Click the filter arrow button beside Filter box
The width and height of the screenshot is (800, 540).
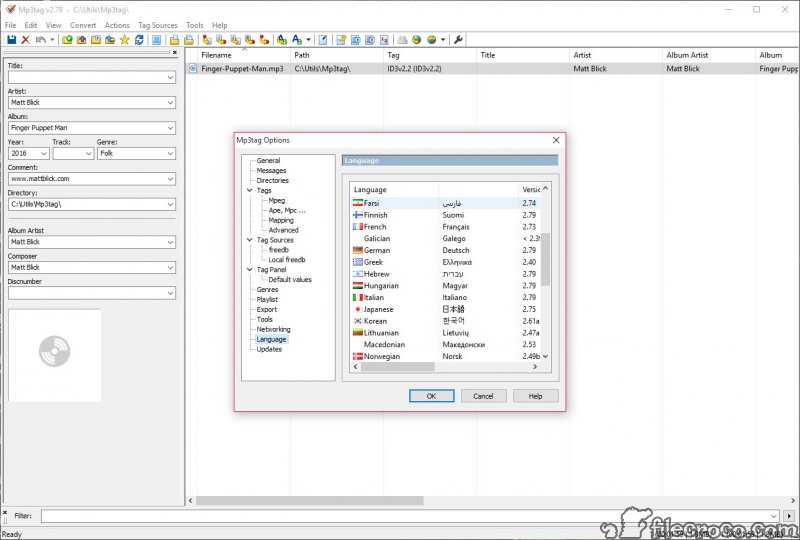pyautogui.click(x=789, y=516)
